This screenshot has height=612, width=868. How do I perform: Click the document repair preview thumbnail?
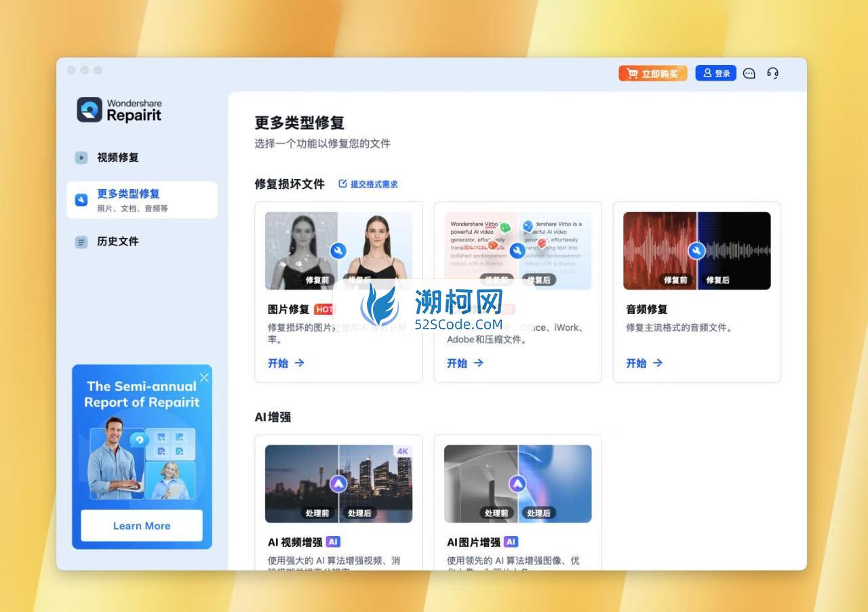(x=517, y=251)
